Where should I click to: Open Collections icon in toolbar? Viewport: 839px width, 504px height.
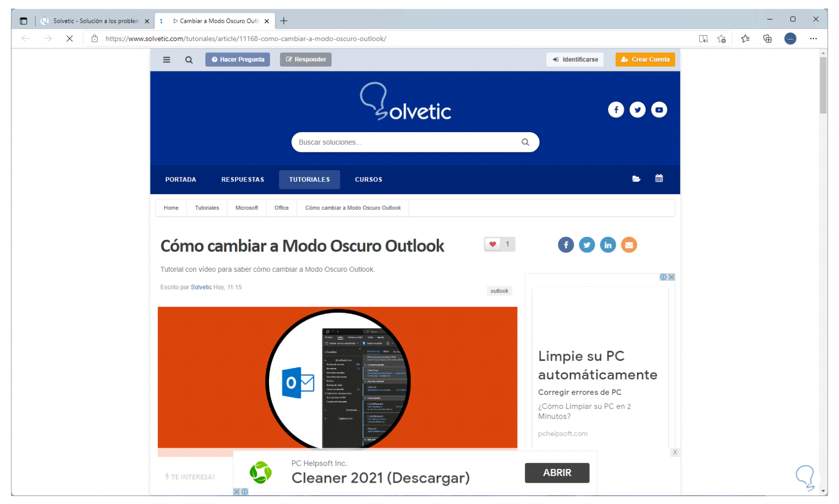click(x=768, y=39)
